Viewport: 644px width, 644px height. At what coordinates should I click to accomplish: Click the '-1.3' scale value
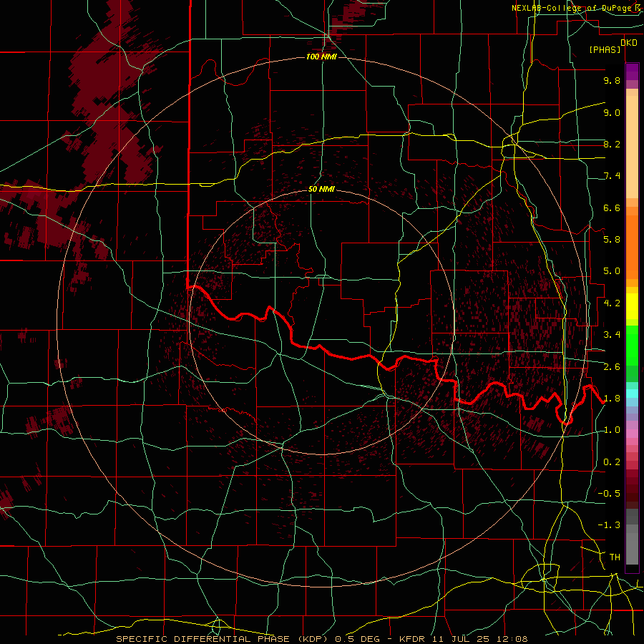[x=609, y=525]
